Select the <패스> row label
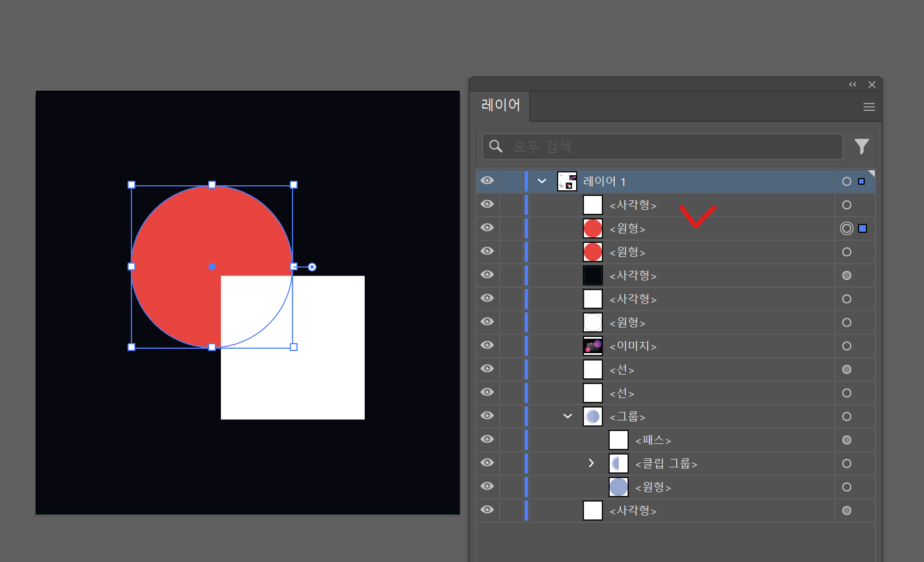924x562 pixels. [653, 440]
